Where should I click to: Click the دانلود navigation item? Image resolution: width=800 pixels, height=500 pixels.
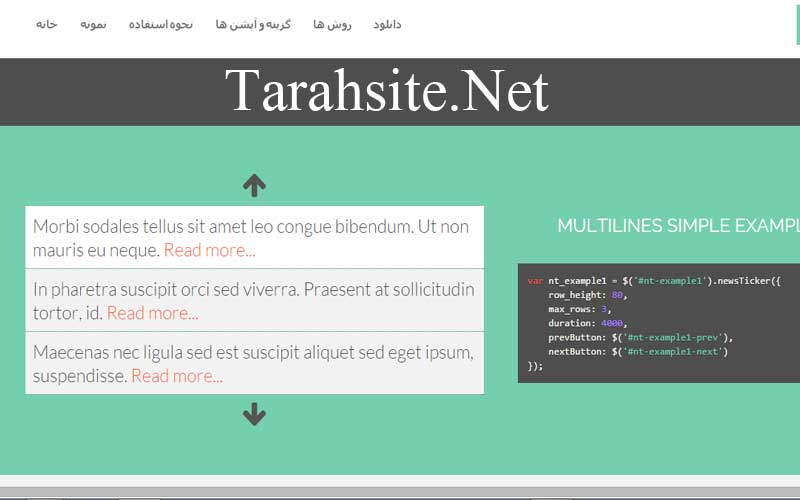387,24
